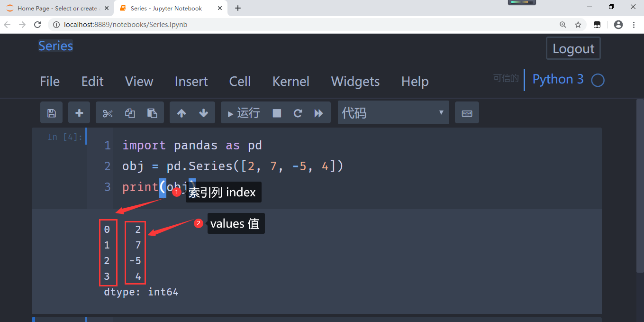Cut selected cells with the scissors icon
Screen dimensions: 644x322
tap(108, 113)
